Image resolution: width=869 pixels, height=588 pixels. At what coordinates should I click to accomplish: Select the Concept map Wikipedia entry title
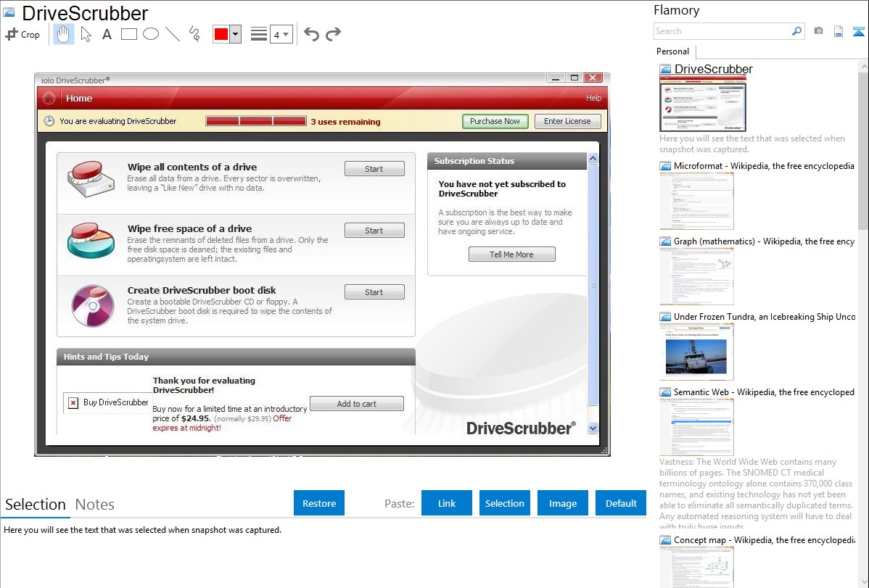point(765,540)
